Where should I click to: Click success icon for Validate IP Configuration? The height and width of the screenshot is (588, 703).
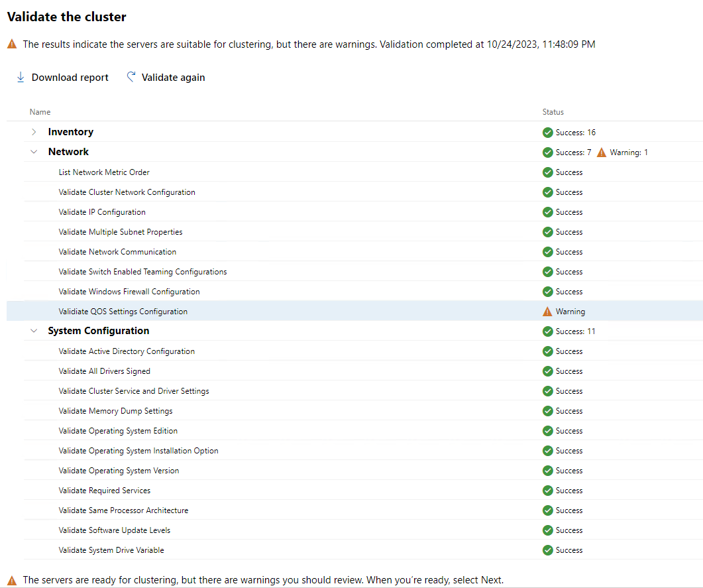(x=547, y=212)
